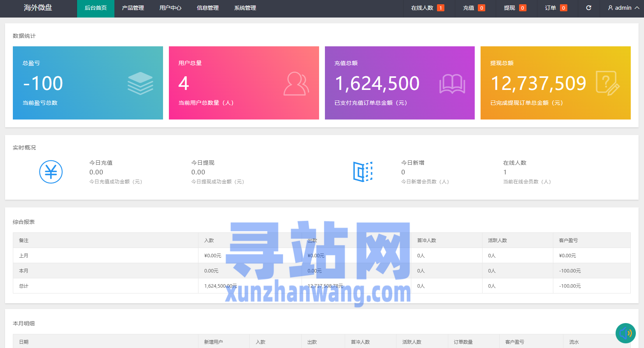Click 在线人数 indicator in header
The height and width of the screenshot is (348, 644).
[422, 8]
